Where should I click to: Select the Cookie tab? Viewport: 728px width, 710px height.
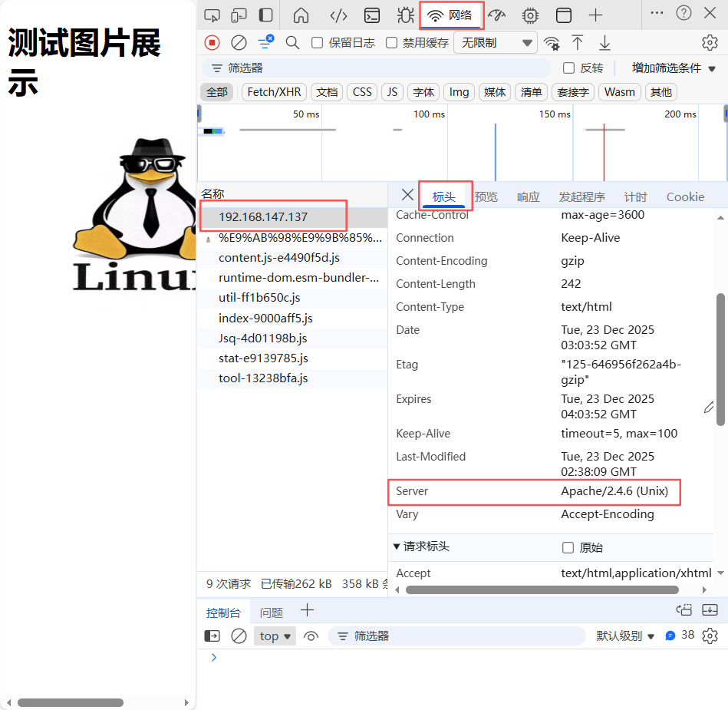(685, 197)
